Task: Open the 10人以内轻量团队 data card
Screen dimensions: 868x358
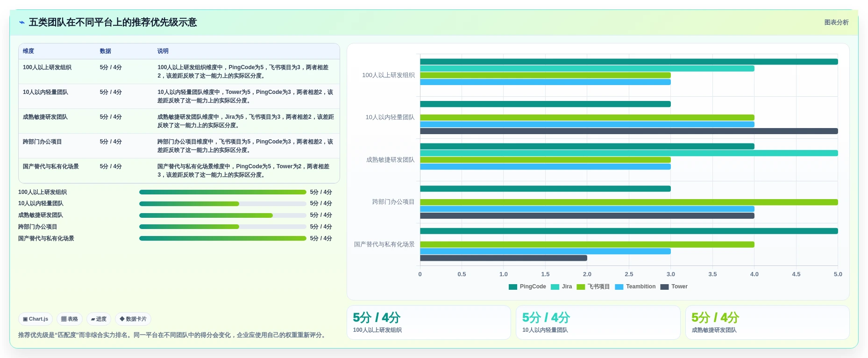Action: [x=598, y=322]
